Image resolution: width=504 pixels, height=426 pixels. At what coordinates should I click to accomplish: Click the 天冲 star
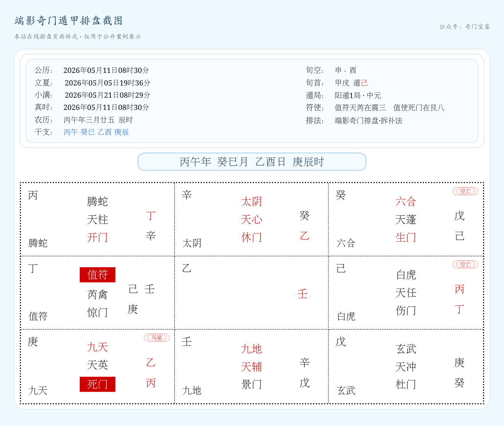click(x=406, y=367)
